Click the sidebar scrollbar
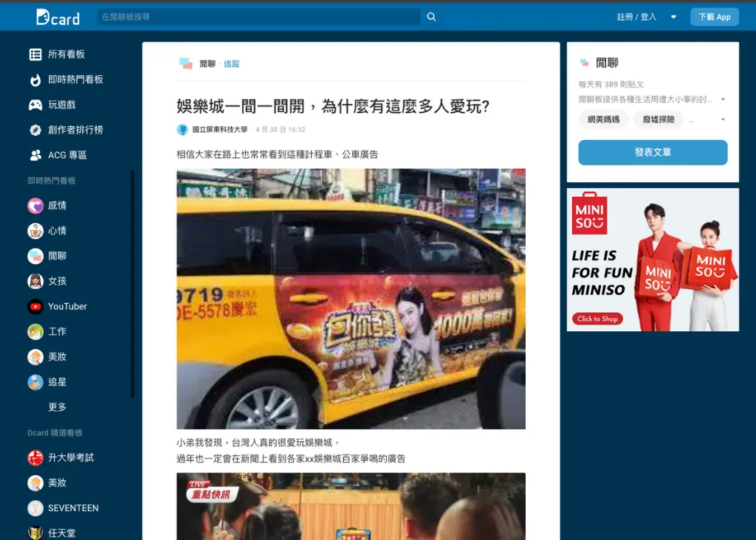The height and width of the screenshot is (540, 756). point(133,284)
